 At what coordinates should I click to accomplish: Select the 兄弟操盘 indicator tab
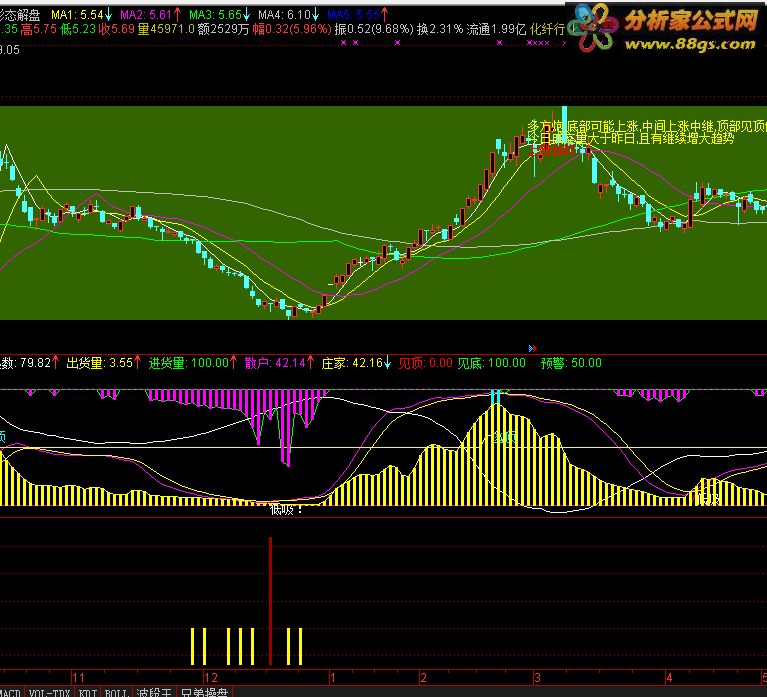point(204,692)
